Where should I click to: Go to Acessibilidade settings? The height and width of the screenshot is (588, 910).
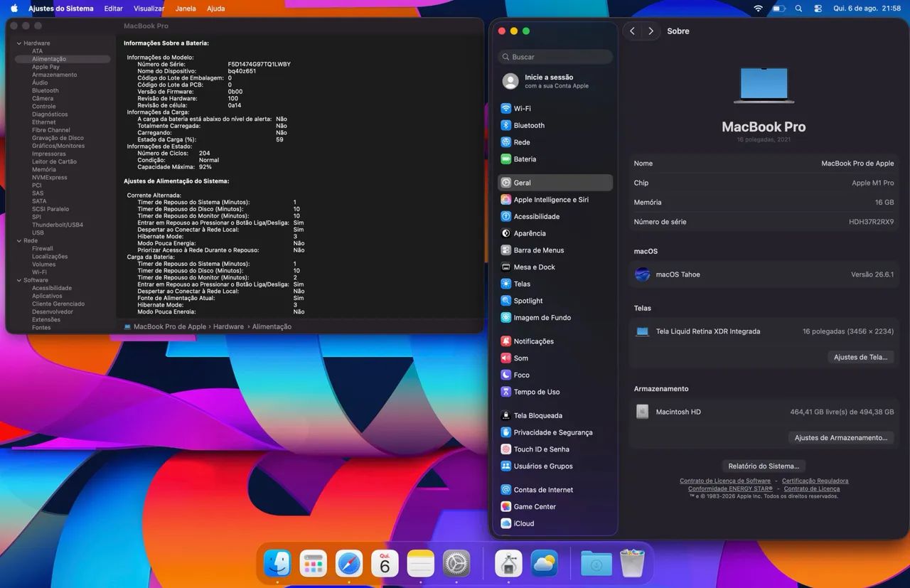[555, 216]
